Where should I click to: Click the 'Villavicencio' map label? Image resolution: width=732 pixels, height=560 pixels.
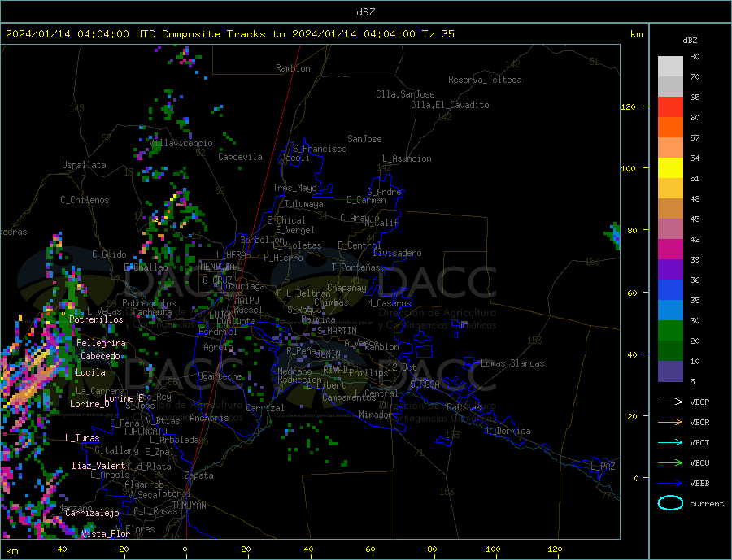(181, 143)
